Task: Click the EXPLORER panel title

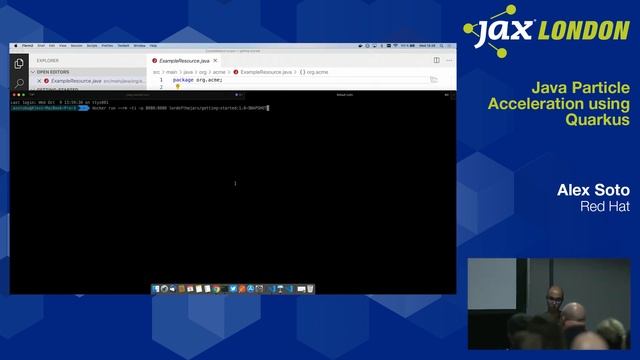Action: 48,60
